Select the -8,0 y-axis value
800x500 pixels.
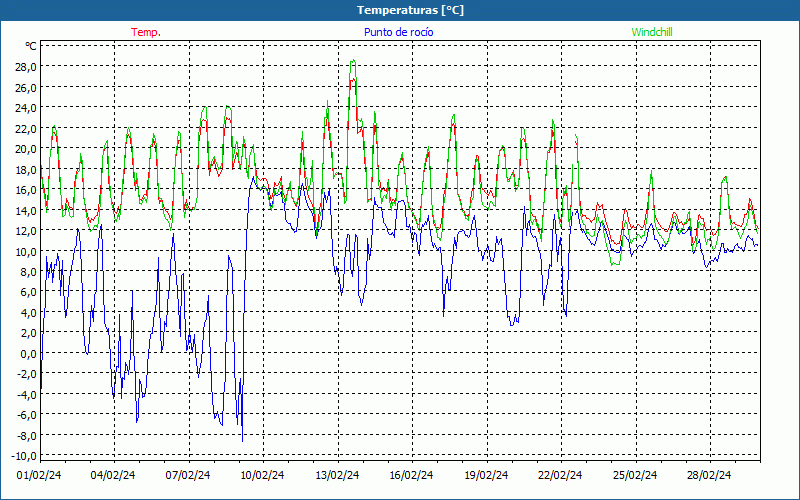click(x=28, y=435)
